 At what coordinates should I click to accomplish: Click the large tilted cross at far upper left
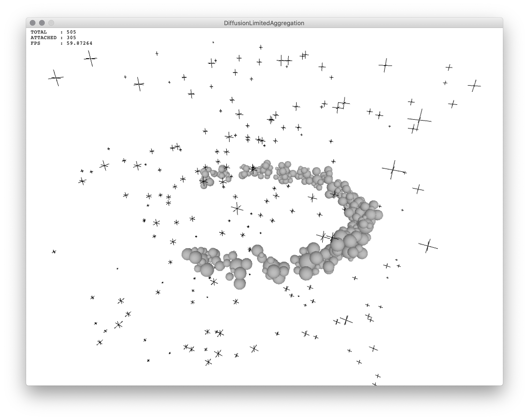click(x=56, y=78)
